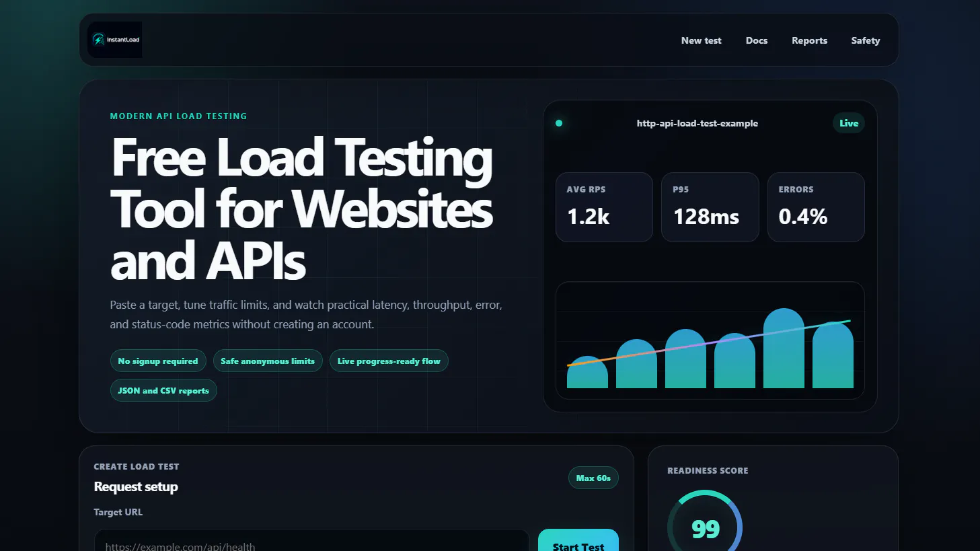Open the Safety nav link
This screenshot has height=551, width=980.
tap(865, 40)
